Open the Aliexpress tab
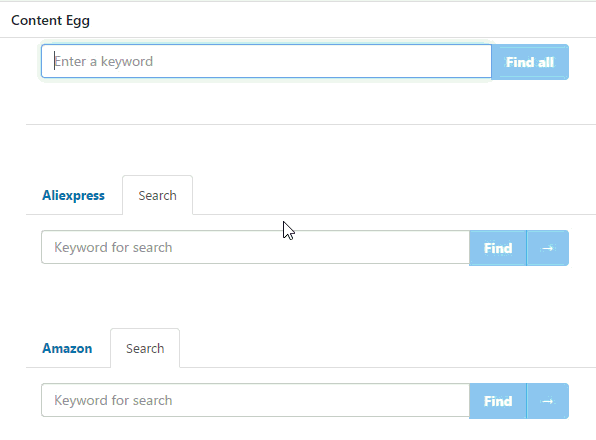596x440 pixels. (73, 195)
